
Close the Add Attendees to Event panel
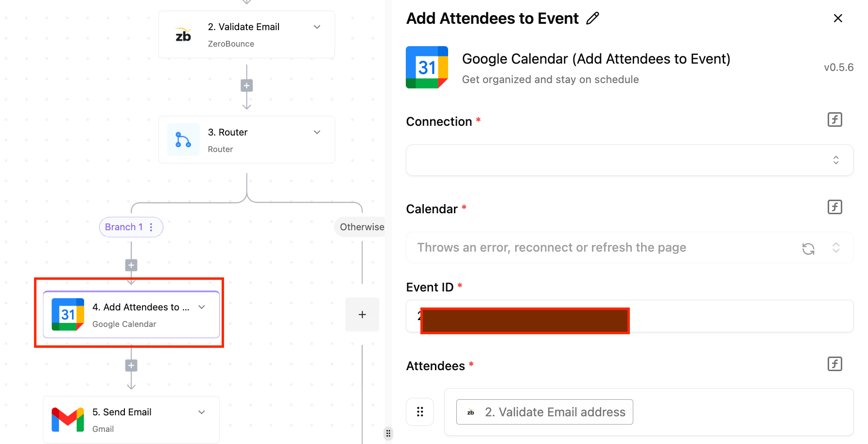point(838,18)
